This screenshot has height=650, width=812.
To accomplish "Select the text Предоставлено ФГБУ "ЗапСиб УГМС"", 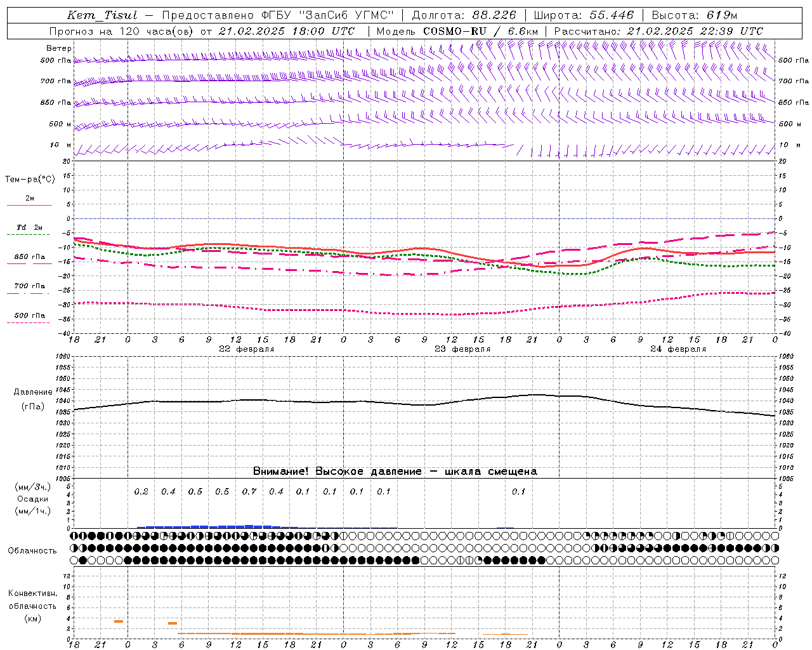I will pyautogui.click(x=278, y=15).
